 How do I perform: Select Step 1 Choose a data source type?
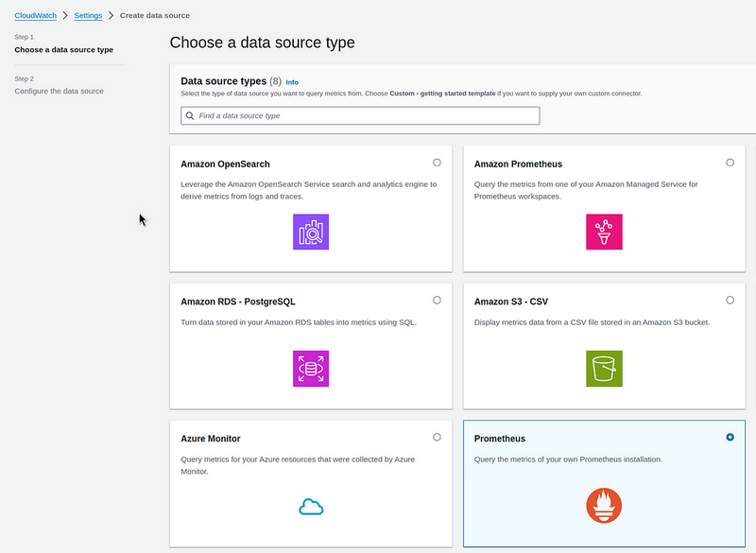click(63, 49)
